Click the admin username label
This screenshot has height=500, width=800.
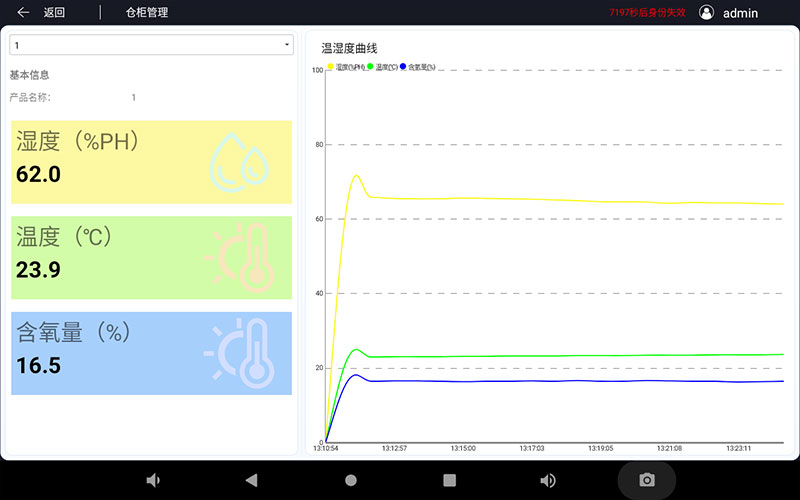coord(740,13)
